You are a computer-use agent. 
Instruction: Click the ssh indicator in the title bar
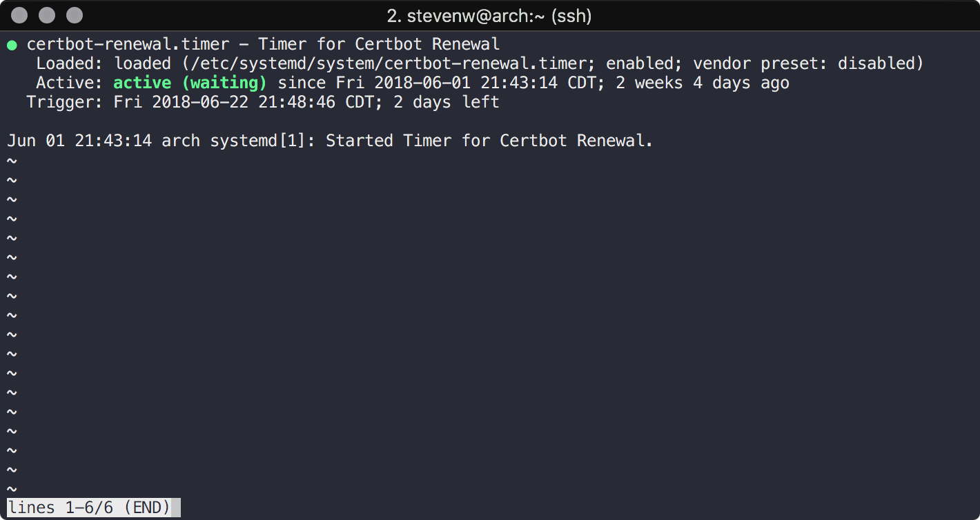pyautogui.click(x=571, y=15)
